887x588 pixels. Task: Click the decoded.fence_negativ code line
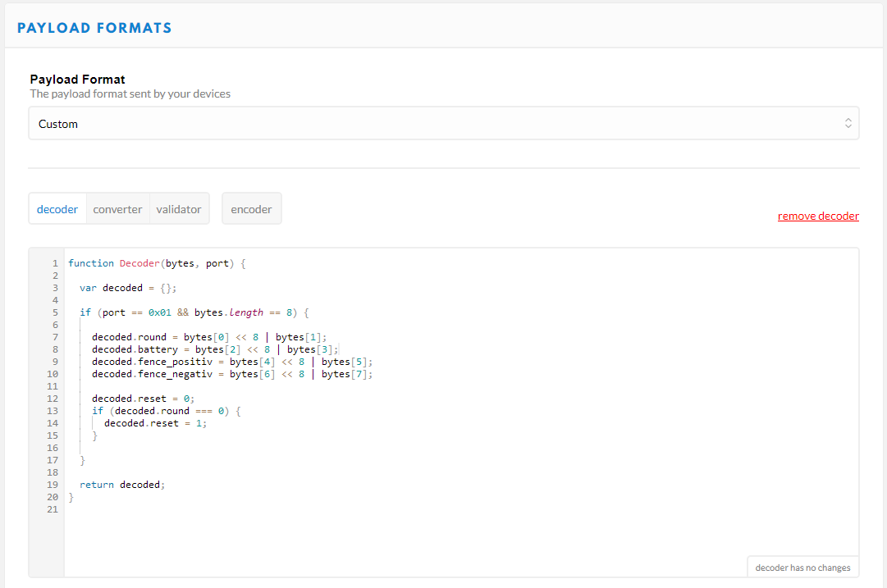232,374
